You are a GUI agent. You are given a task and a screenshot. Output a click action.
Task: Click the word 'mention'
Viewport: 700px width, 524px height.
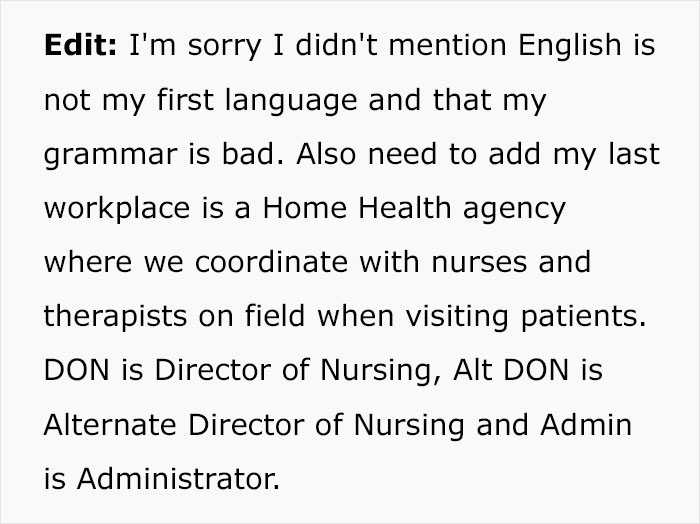pyautogui.click(x=448, y=45)
